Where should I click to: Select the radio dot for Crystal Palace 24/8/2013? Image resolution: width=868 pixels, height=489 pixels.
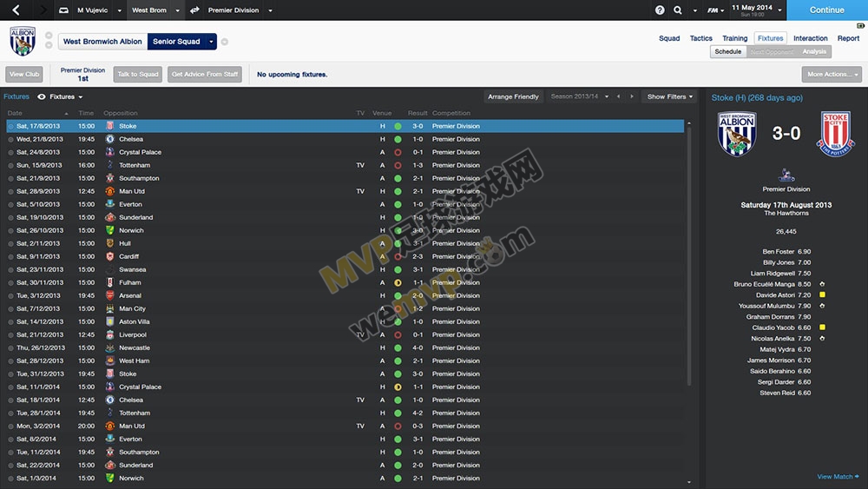coord(10,152)
